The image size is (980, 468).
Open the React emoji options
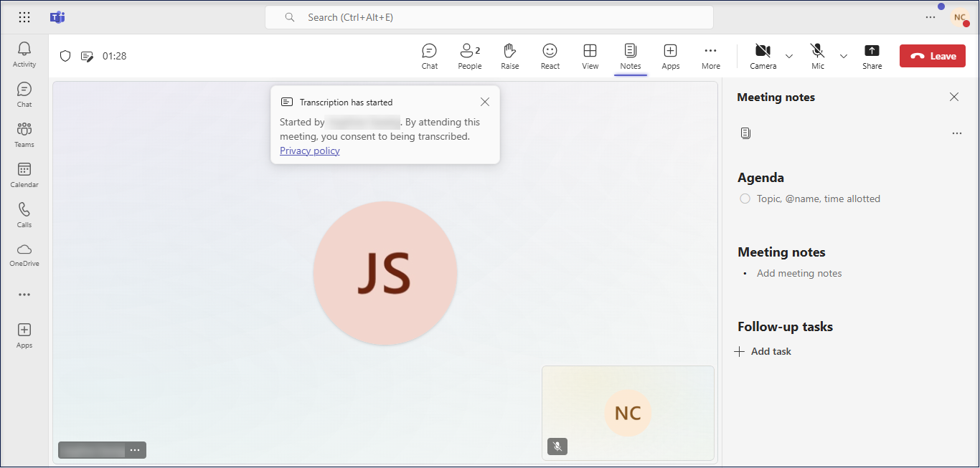click(550, 56)
